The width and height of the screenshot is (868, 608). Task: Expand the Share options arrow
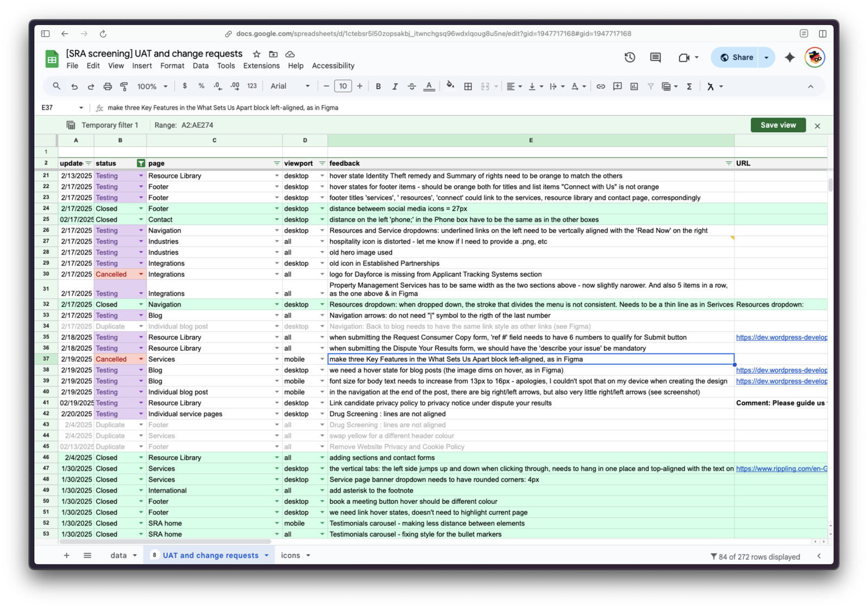pyautogui.click(x=766, y=58)
